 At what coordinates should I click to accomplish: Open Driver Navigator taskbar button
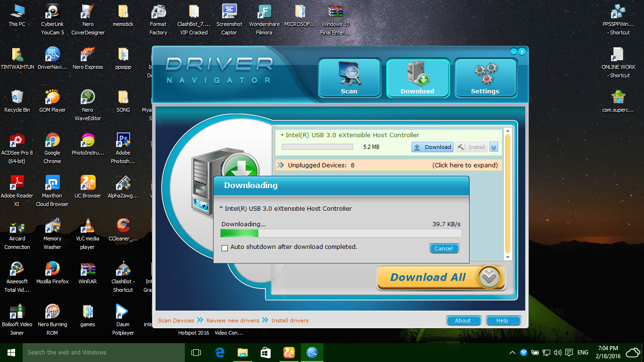click(x=312, y=352)
